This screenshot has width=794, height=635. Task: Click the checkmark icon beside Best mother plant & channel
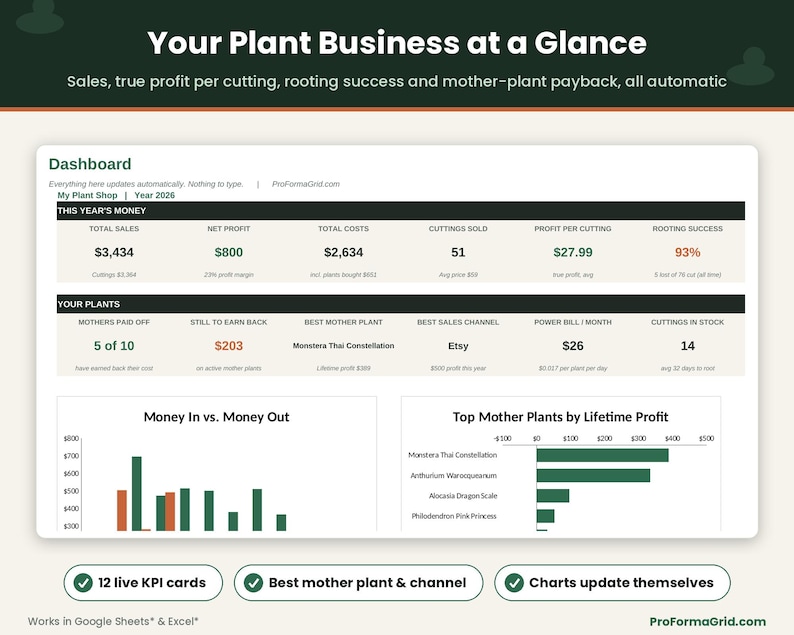click(x=253, y=583)
